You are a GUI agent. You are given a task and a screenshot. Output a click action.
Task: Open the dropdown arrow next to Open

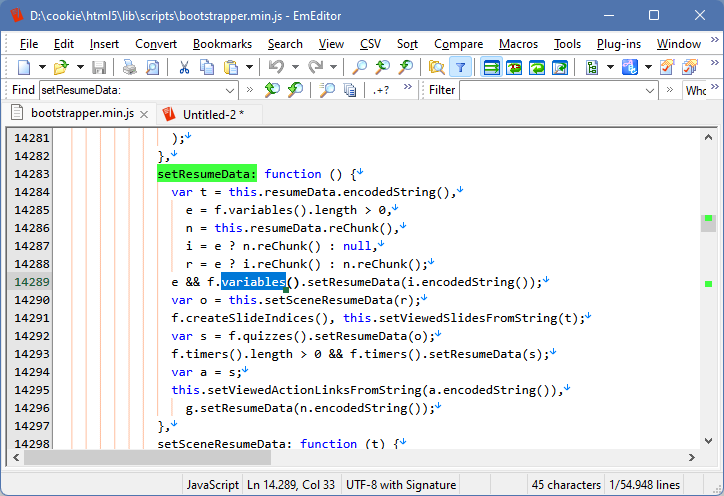click(78, 67)
